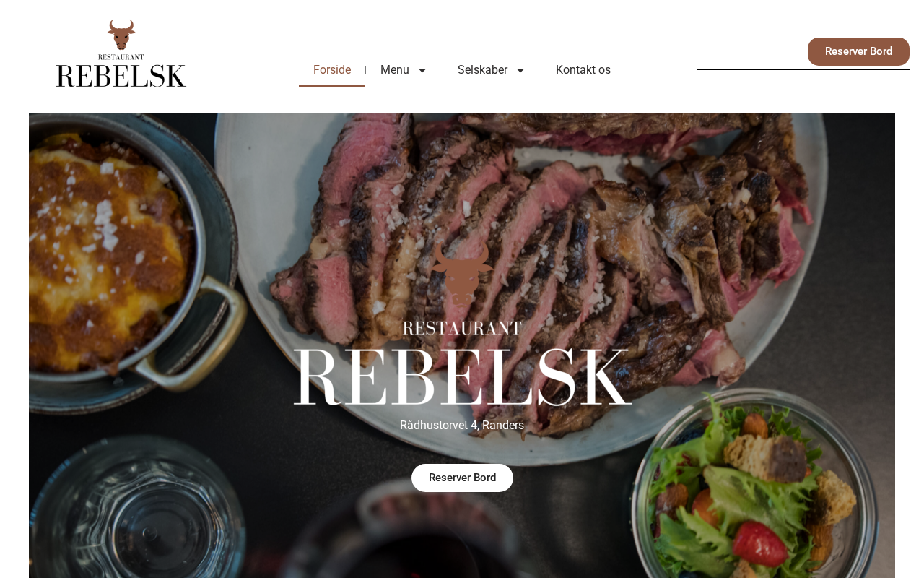Click the small RESTAURANT text in header logo
924x578 pixels.
point(121,57)
